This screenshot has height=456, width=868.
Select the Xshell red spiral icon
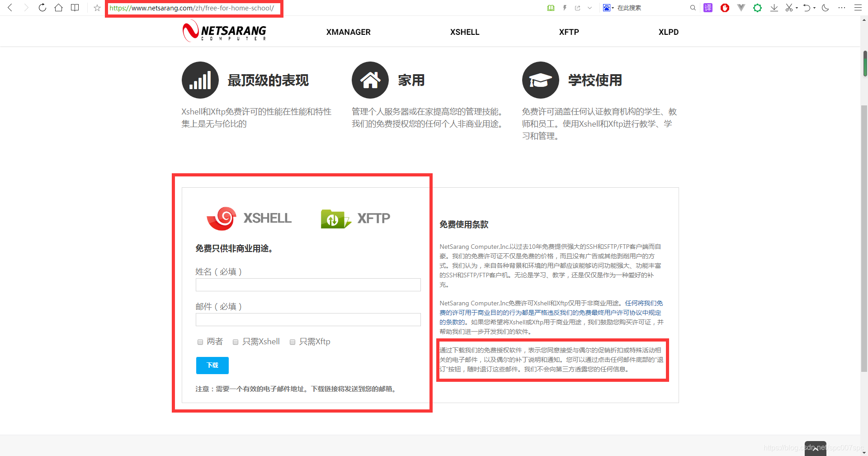tap(221, 218)
